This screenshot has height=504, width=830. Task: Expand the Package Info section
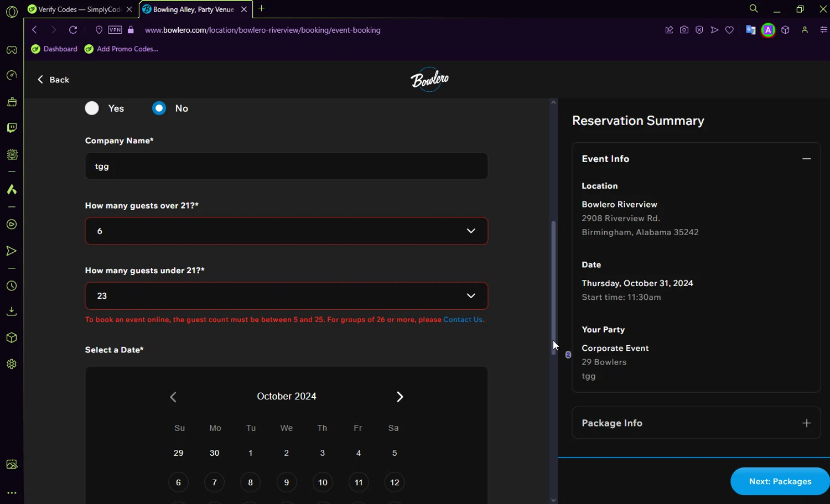[x=806, y=423]
